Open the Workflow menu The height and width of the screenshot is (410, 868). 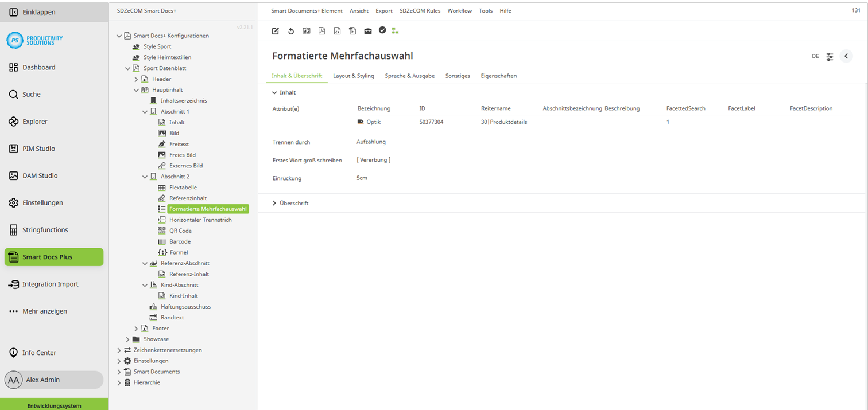coord(459,10)
